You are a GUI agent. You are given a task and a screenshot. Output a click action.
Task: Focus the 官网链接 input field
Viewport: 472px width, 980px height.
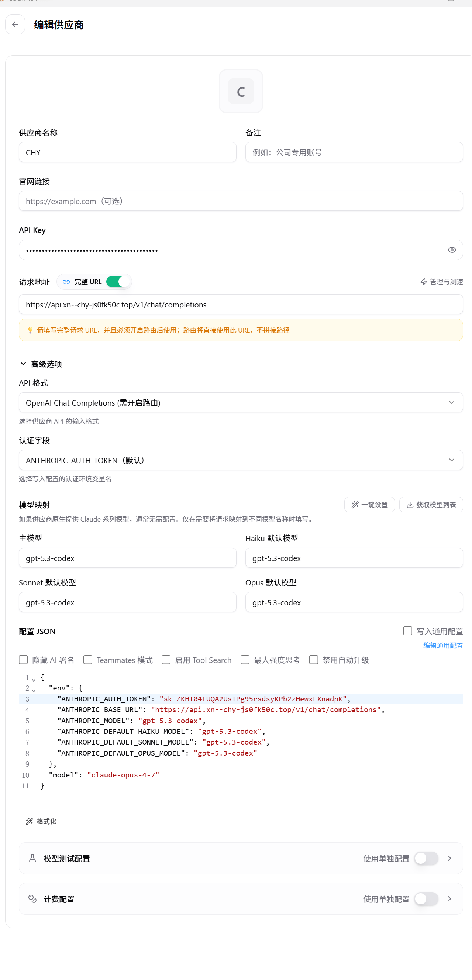241,201
